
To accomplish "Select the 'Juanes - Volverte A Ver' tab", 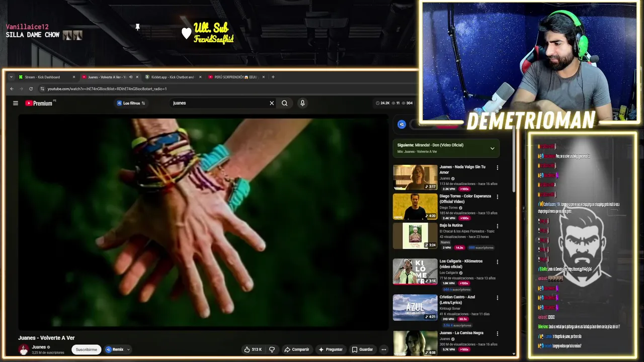I will click(107, 77).
